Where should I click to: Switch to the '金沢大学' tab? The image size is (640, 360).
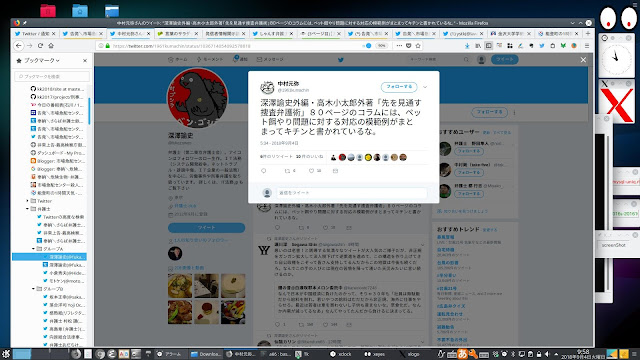[510, 33]
